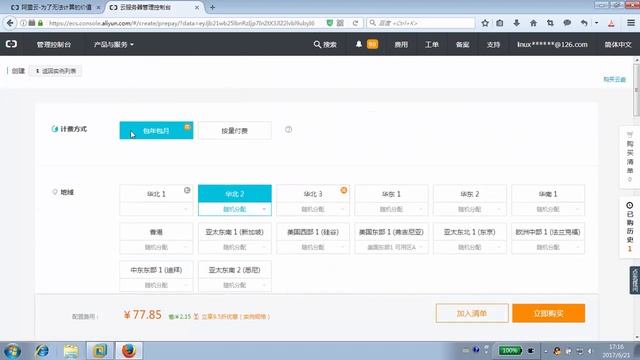Click the crop screenshot icon in toolbar
Image resolution: width=640 pixels, height=360 pixels.
pyautogui.click(x=550, y=23)
